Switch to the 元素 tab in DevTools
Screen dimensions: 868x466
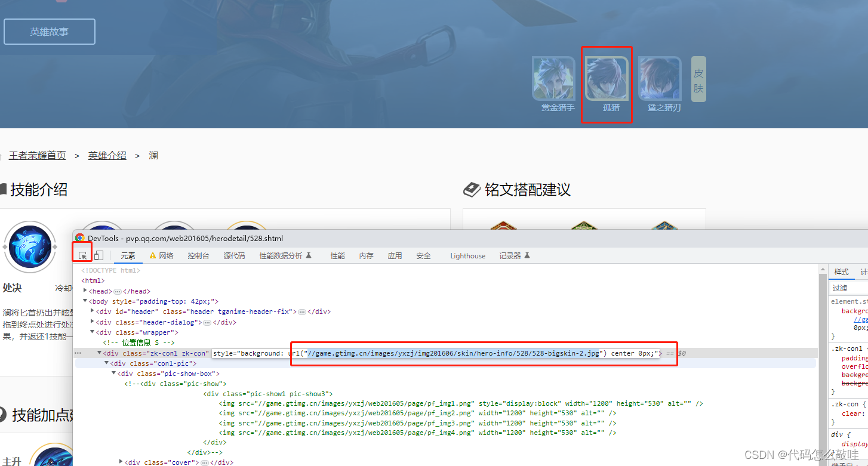coord(128,255)
